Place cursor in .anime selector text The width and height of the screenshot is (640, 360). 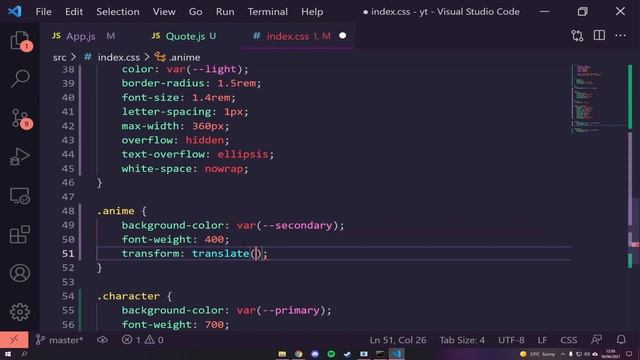tap(116, 211)
